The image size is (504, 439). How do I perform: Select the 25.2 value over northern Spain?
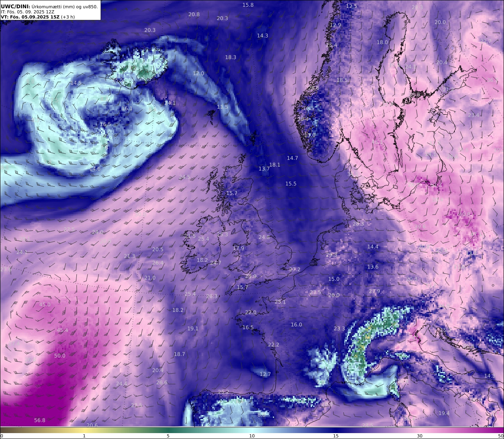pyautogui.click(x=224, y=392)
